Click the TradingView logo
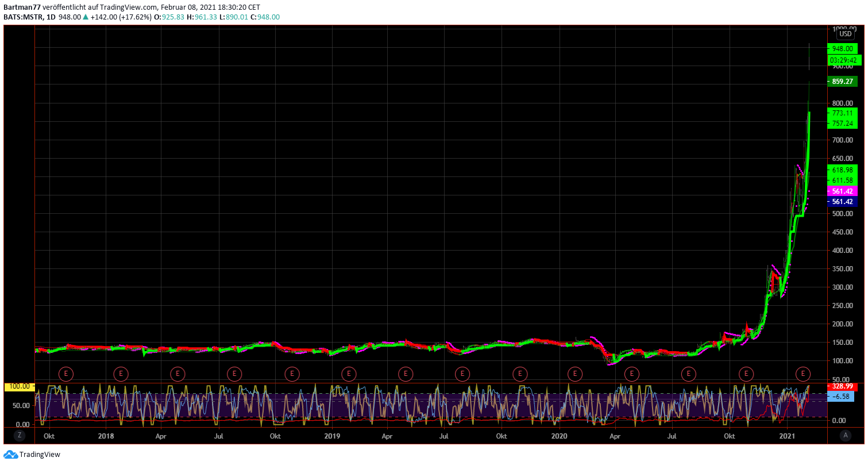Screen dimensions: 868x465 [x=32, y=455]
